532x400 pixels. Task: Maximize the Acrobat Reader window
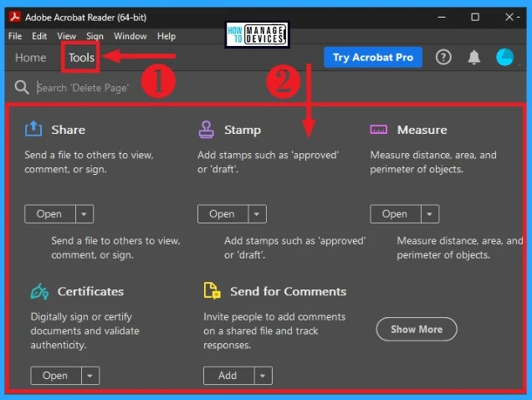pos(475,17)
